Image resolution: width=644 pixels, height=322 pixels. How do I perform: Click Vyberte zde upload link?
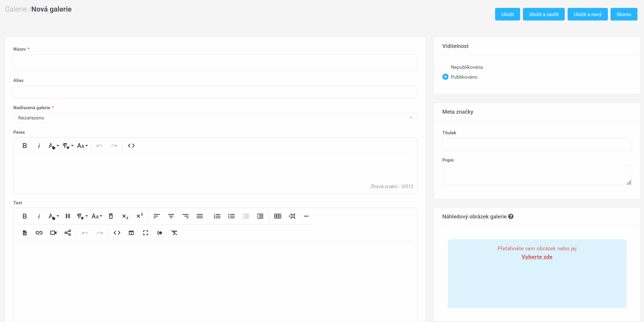(x=537, y=257)
